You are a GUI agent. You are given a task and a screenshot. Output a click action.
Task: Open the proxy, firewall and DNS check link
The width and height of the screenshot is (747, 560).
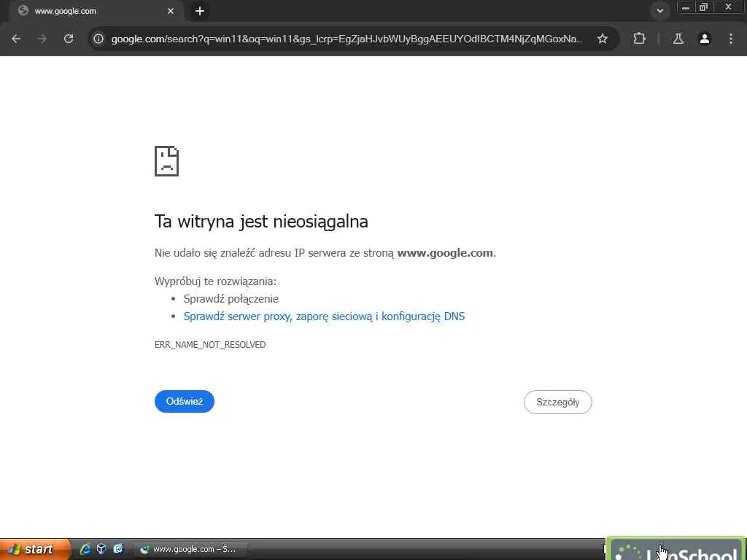(324, 316)
